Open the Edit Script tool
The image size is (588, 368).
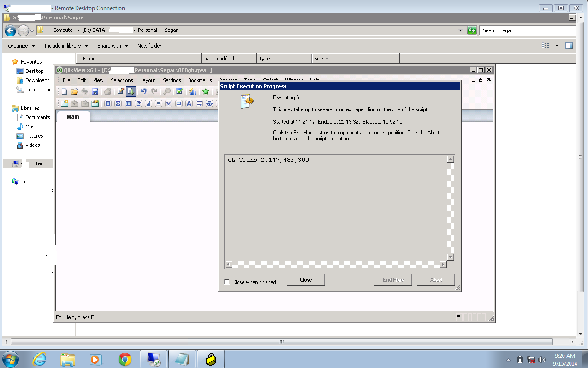pos(120,91)
